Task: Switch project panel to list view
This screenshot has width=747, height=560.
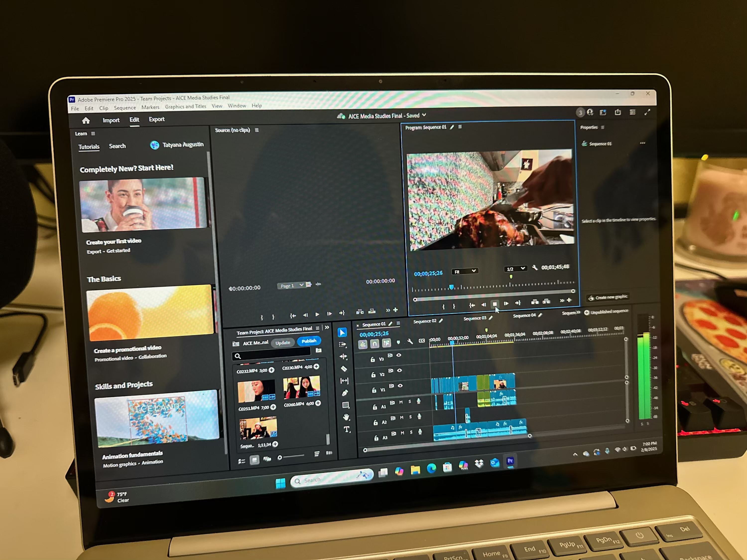Action: [242, 461]
